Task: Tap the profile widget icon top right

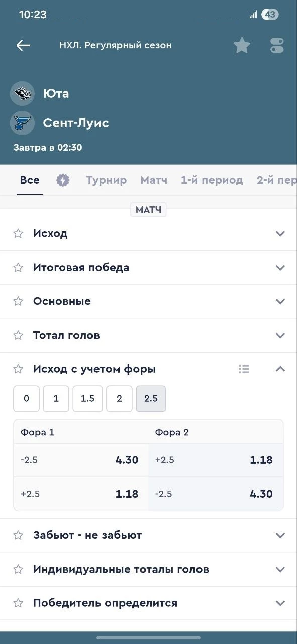Action: pos(276,45)
